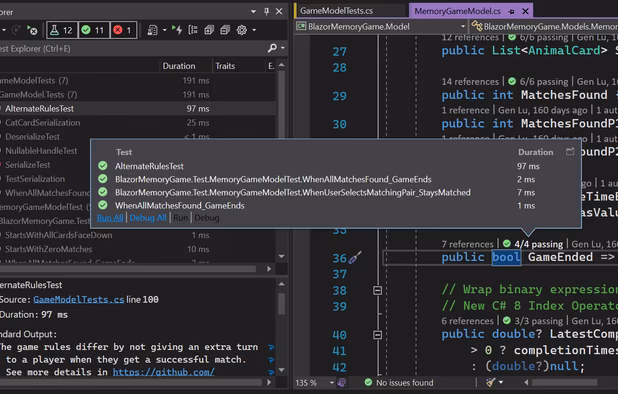Select TestSerialization test row

coord(35,179)
